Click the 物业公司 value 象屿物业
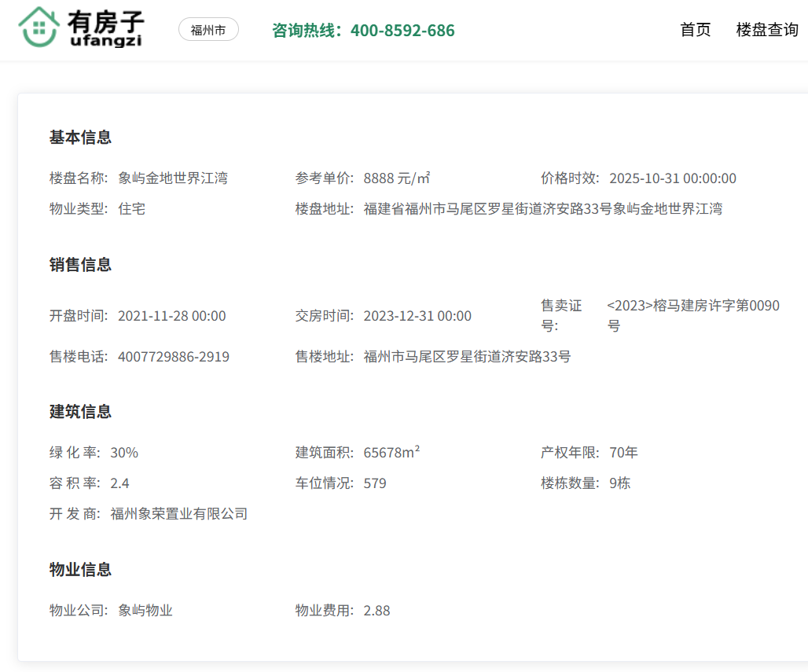Screen dimensions: 808x672 click(x=145, y=611)
